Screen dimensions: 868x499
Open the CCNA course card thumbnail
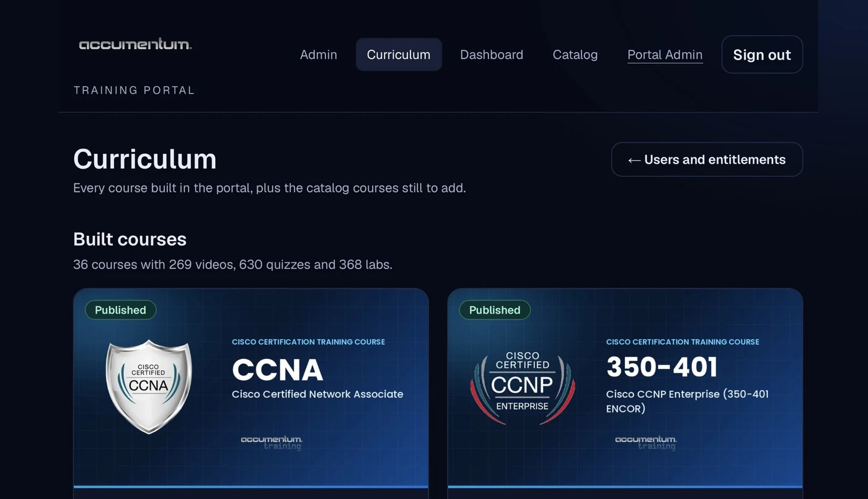click(251, 389)
